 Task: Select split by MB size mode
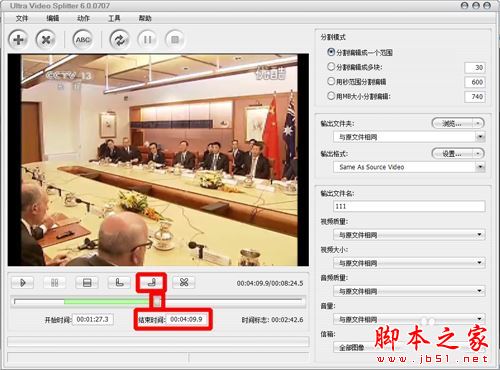331,96
